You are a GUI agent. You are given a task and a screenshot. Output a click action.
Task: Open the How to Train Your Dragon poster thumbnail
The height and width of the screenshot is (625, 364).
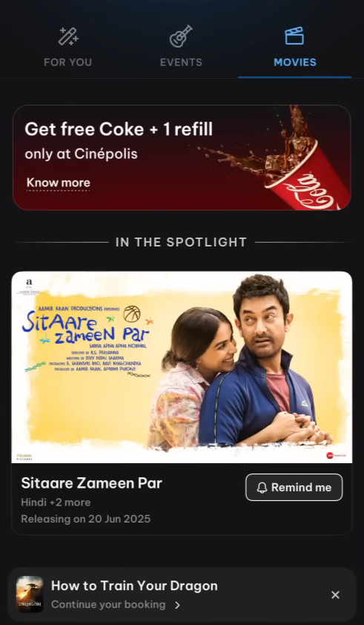tap(30, 594)
